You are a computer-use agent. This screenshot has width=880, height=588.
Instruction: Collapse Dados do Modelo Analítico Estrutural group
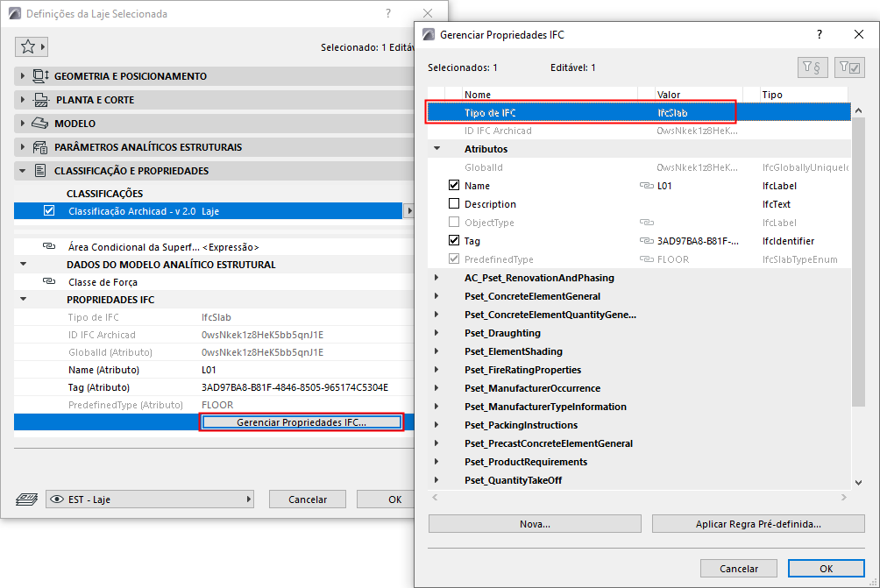pyautogui.click(x=23, y=264)
